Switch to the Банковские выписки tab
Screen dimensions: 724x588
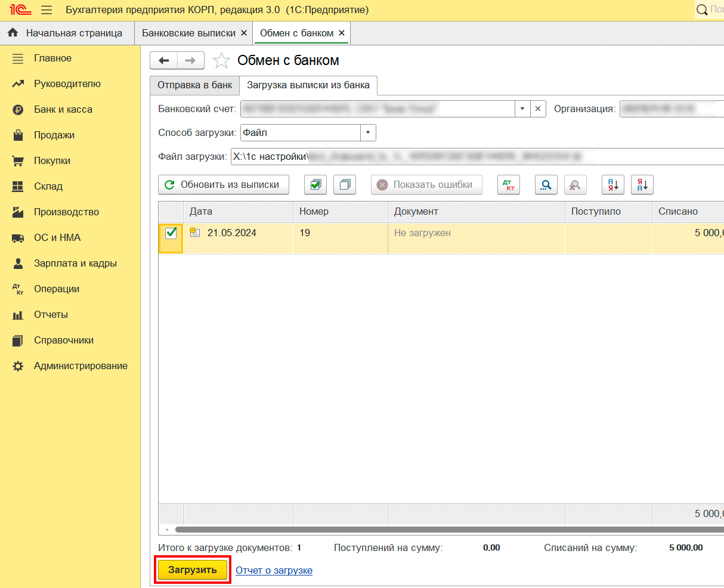click(188, 33)
